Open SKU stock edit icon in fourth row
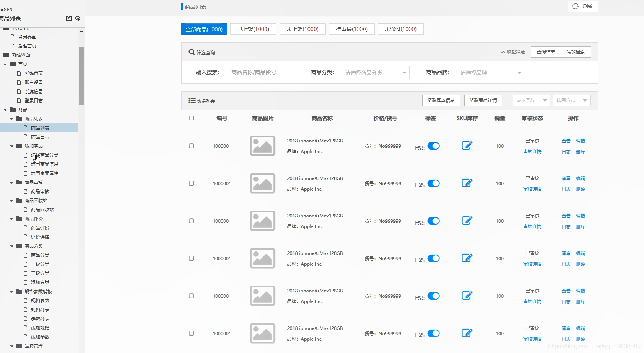Viewport: 644px width, 353px height. [x=467, y=258]
